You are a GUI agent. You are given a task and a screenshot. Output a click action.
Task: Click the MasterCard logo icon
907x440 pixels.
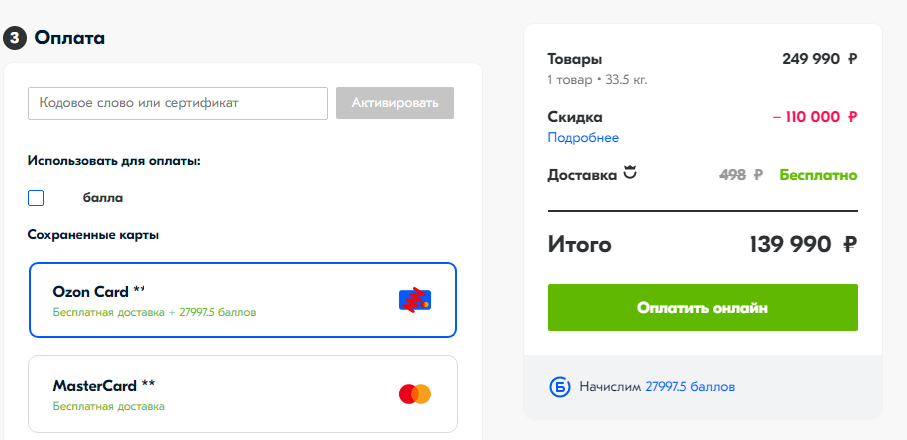coord(415,394)
